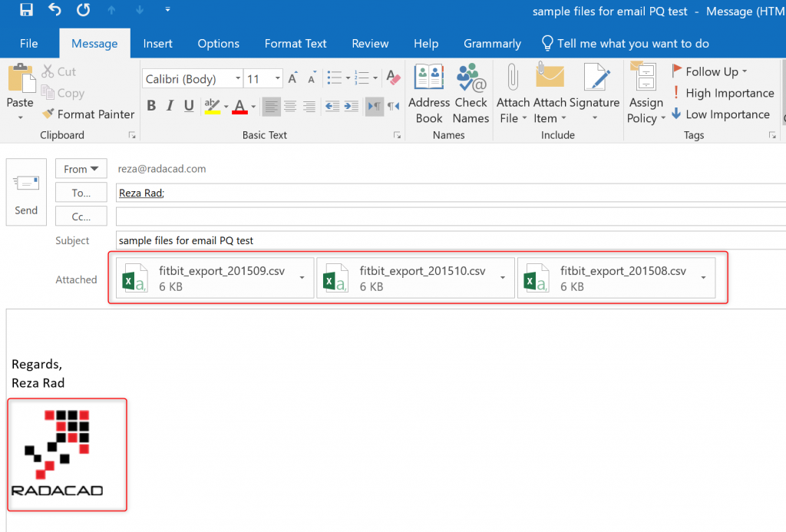Open the font size dropdown
Image resolution: width=786 pixels, height=532 pixels.
point(277,79)
